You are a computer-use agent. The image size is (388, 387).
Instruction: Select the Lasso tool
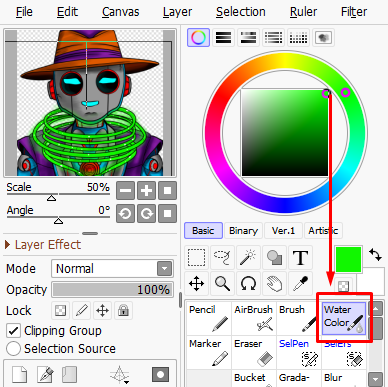point(222,258)
